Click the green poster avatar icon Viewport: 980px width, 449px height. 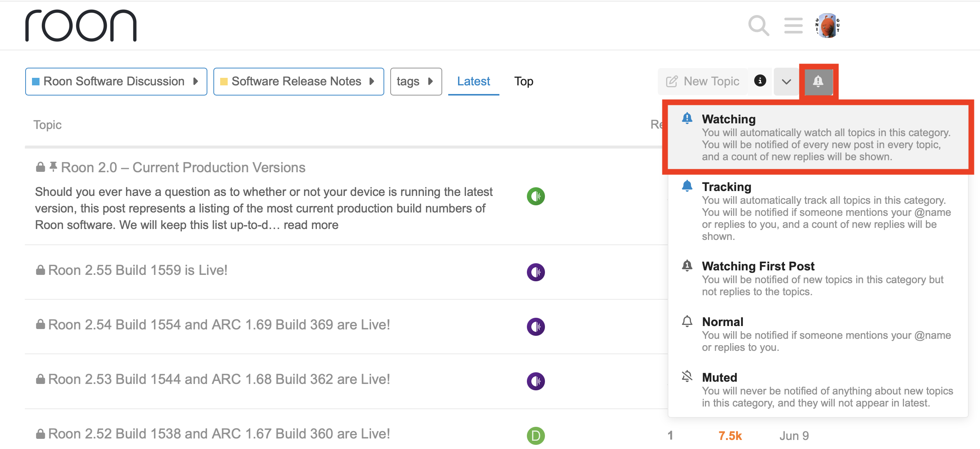(x=536, y=196)
